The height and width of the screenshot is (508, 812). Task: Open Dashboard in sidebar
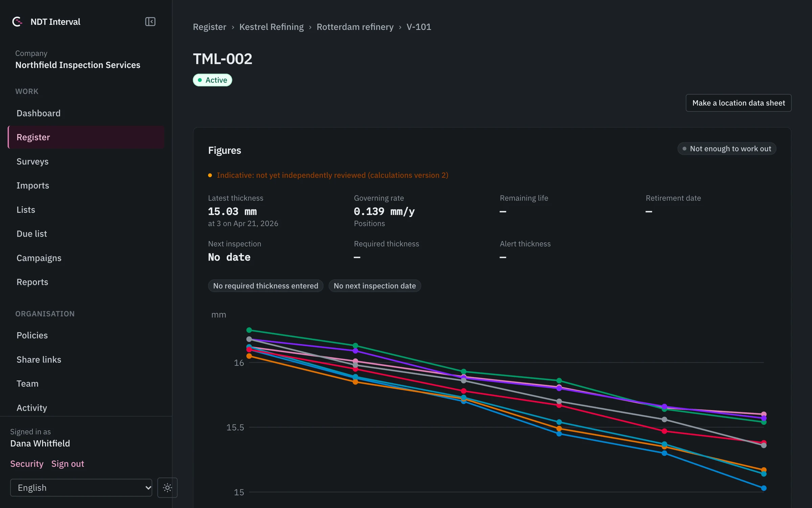[x=86, y=113]
